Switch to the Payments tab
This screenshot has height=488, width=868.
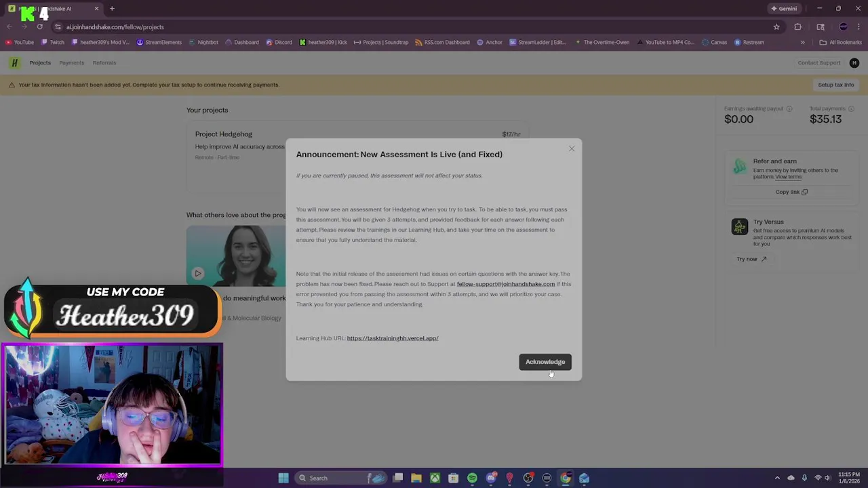[71, 63]
